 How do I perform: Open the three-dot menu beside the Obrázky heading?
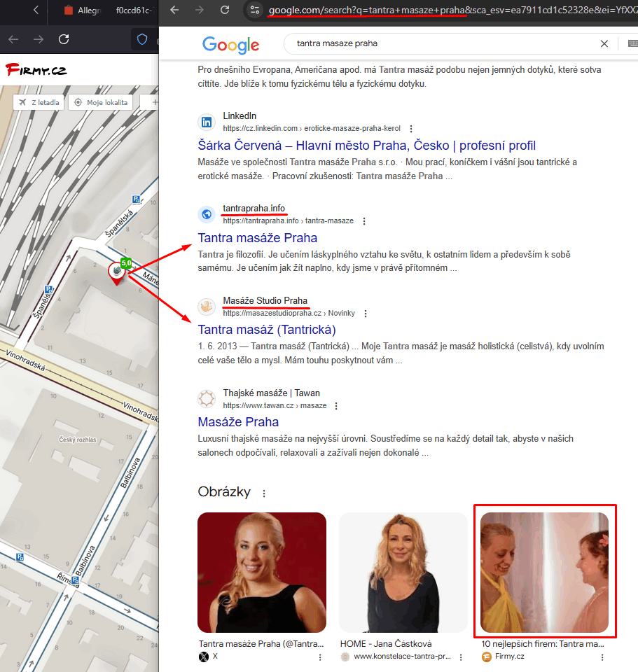click(x=263, y=493)
